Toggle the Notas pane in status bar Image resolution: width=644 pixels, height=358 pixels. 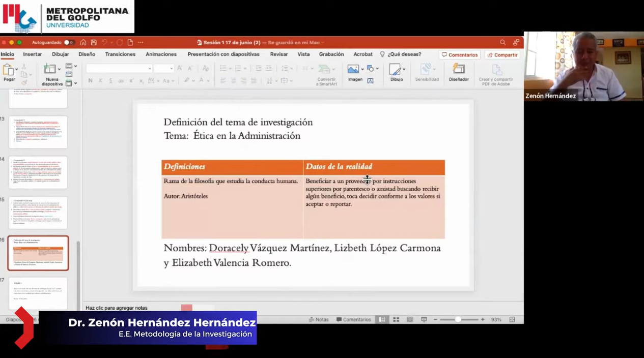(x=319, y=320)
